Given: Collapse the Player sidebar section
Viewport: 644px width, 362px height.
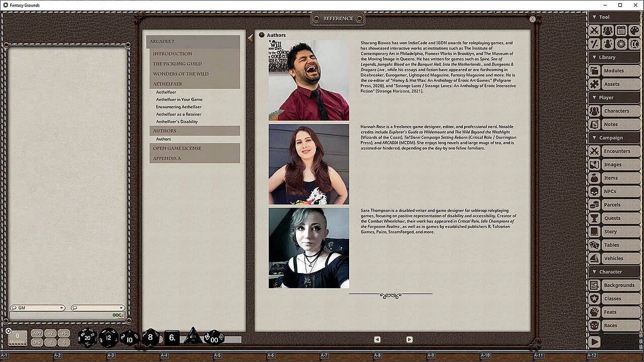Looking at the screenshot, I should coord(614,98).
